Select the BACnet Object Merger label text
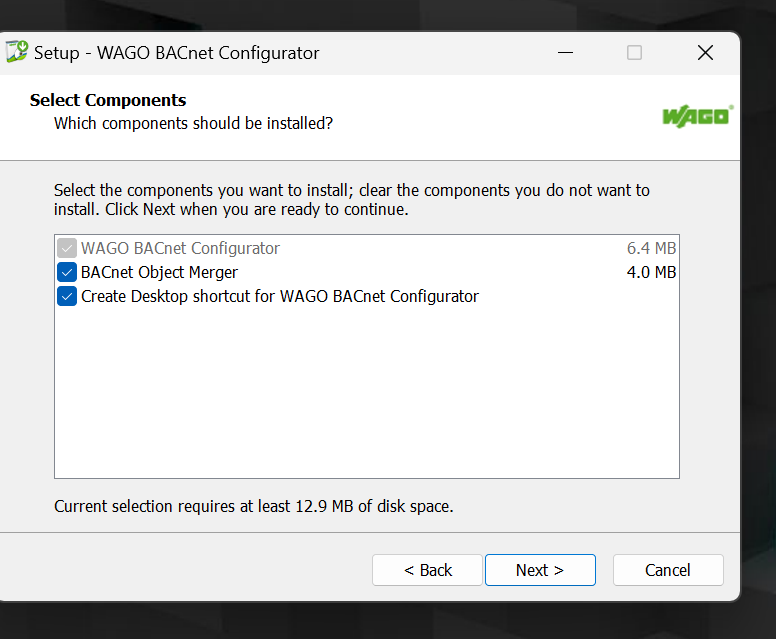This screenshot has height=639, width=776. pos(159,272)
